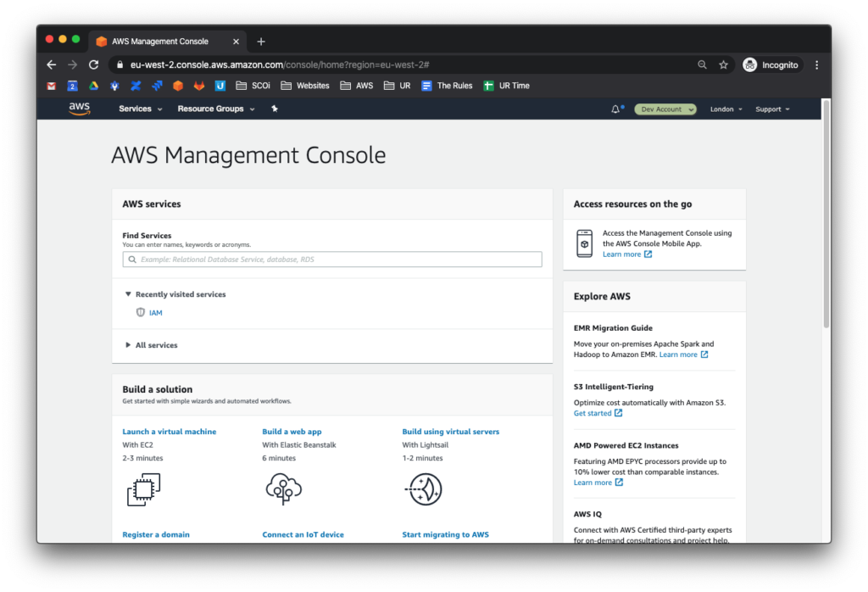Click Build a web app link

(x=292, y=432)
